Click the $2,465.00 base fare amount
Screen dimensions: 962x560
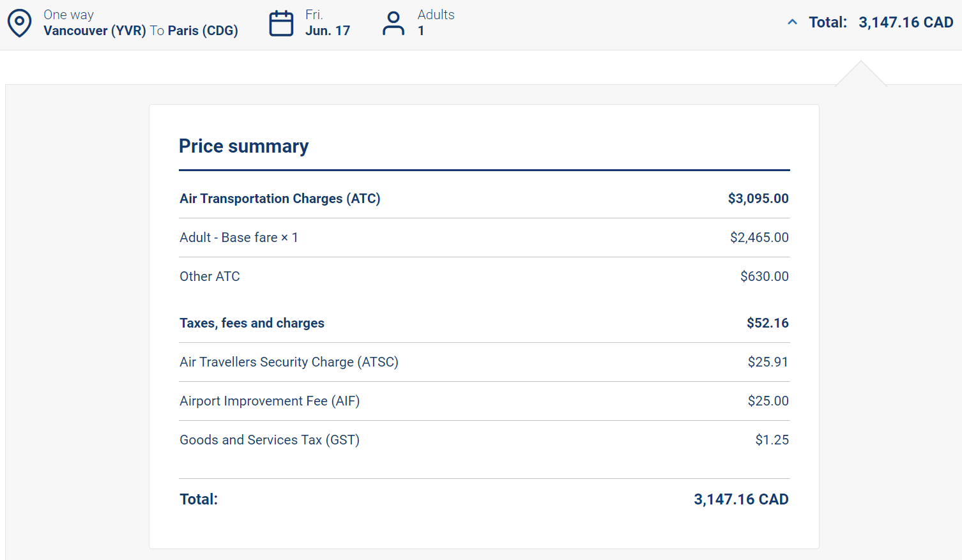pyautogui.click(x=759, y=238)
